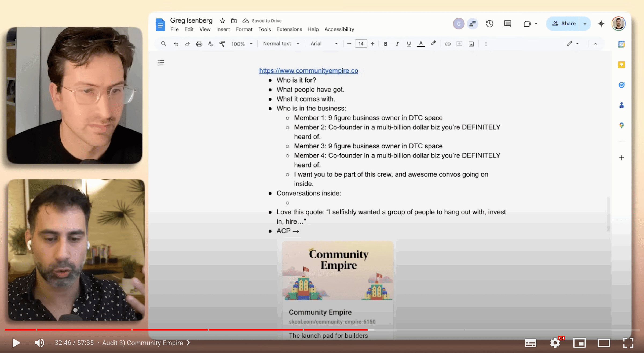Screen dimensions: 644x353
Task: Click the insert image icon
Action: (x=471, y=44)
